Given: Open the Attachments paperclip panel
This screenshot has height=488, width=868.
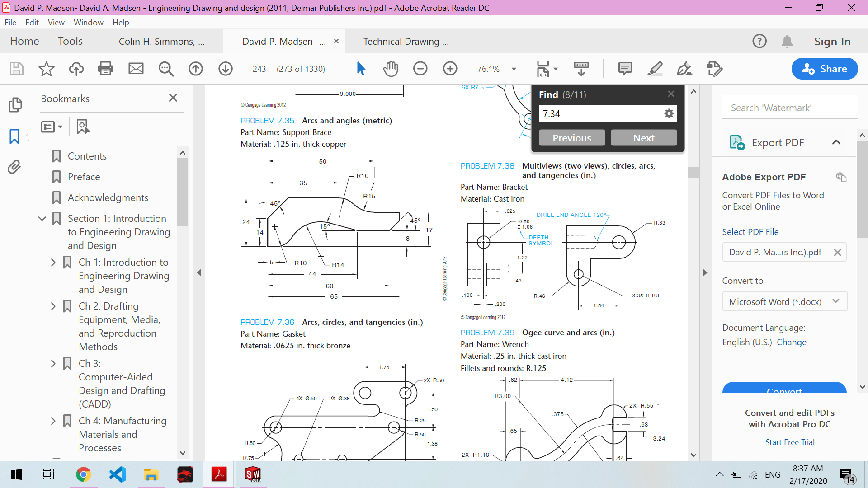Looking at the screenshot, I should (14, 167).
